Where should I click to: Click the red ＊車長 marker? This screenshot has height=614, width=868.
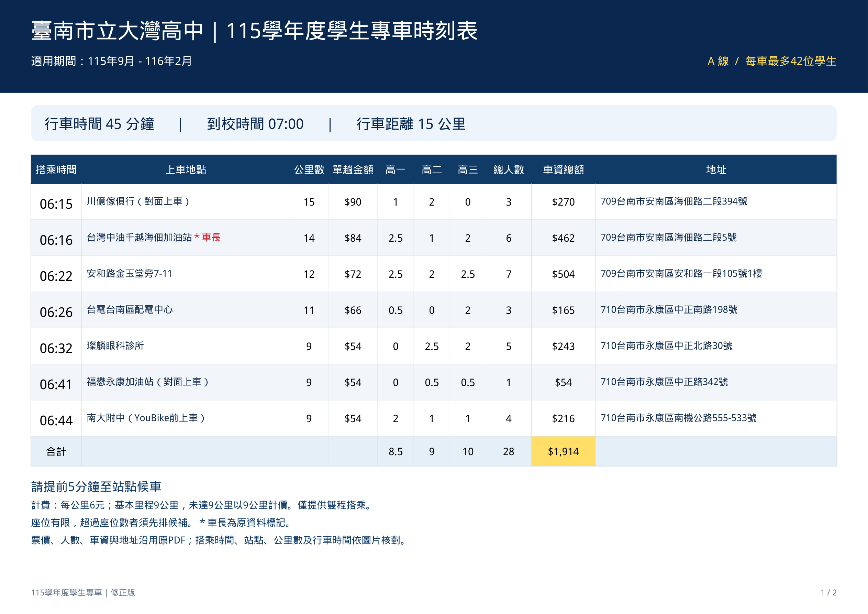pyautogui.click(x=207, y=237)
